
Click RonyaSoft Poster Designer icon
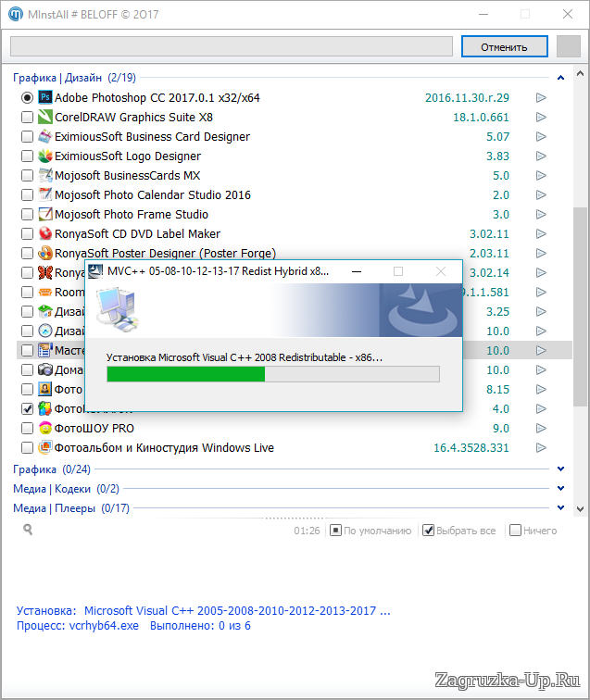pos(45,253)
